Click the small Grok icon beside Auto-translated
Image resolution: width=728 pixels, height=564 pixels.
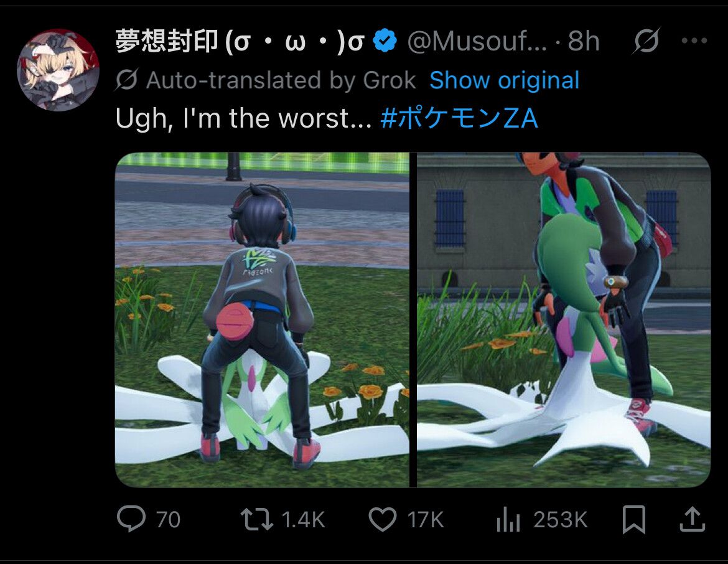(x=126, y=80)
